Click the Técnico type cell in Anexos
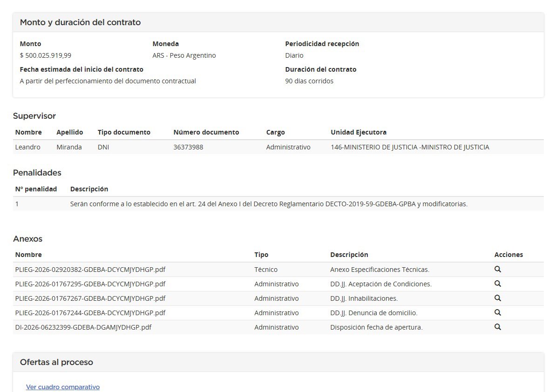The width and height of the screenshot is (548, 392). click(x=266, y=270)
